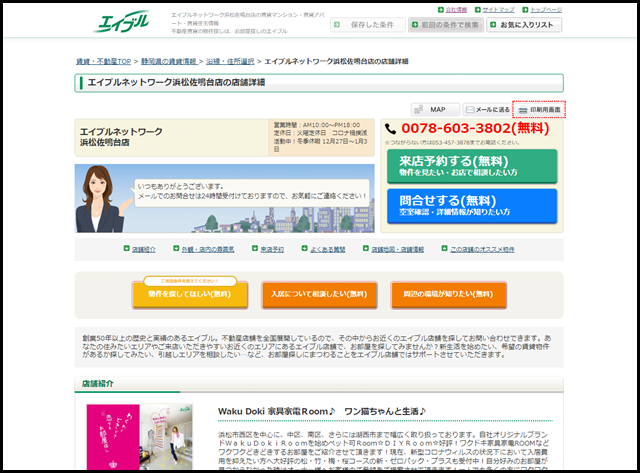This screenshot has height=473, width=640.
Task: Click the 保存した条件 button
Action: pos(368,25)
